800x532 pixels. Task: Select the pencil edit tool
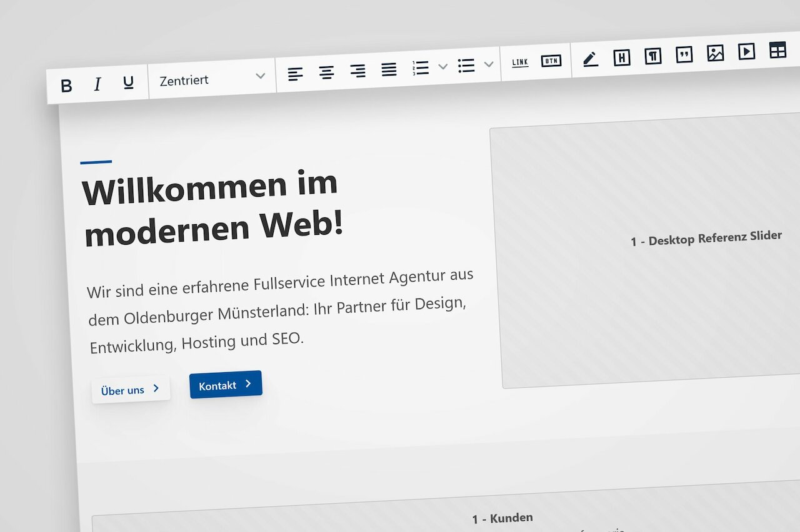[590, 59]
